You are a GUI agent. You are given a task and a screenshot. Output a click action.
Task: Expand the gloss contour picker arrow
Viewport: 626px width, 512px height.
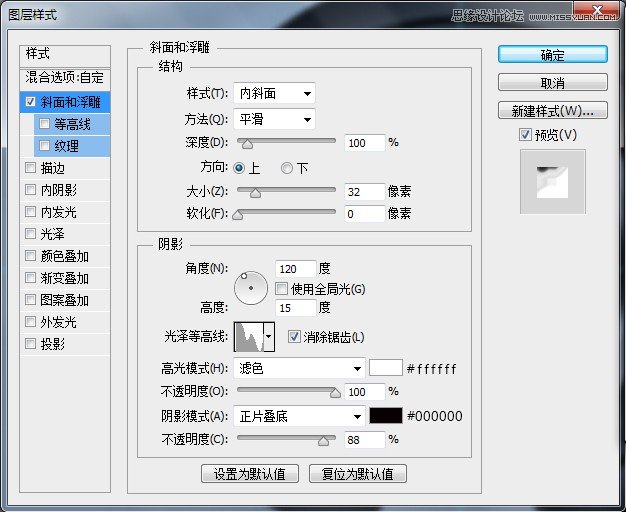pyautogui.click(x=269, y=337)
